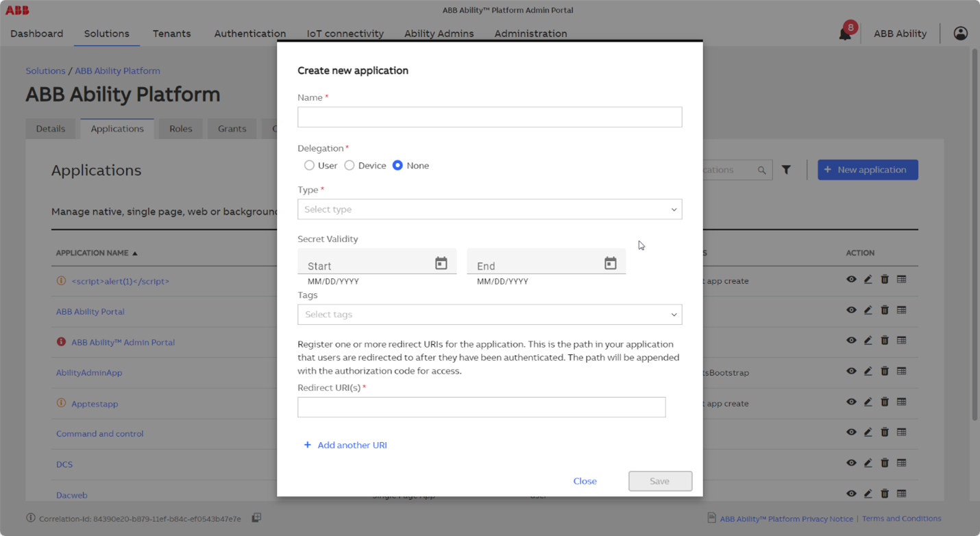Open table icon for AbilityAdminApp row
Screen dimensions: 980x536
click(x=901, y=371)
